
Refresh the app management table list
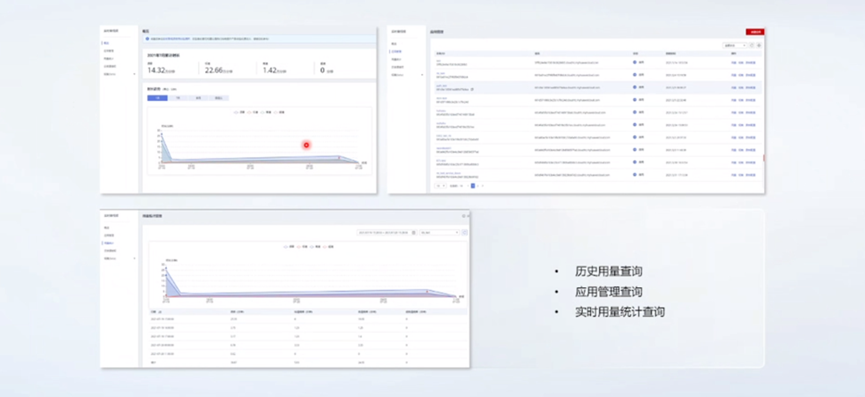coord(751,45)
